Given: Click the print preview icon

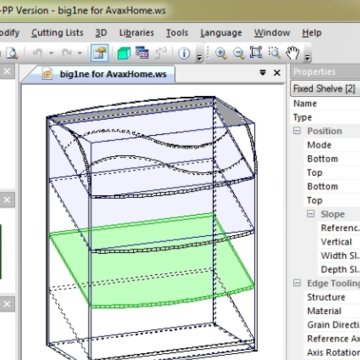Looking at the screenshot, I should click(12, 53).
